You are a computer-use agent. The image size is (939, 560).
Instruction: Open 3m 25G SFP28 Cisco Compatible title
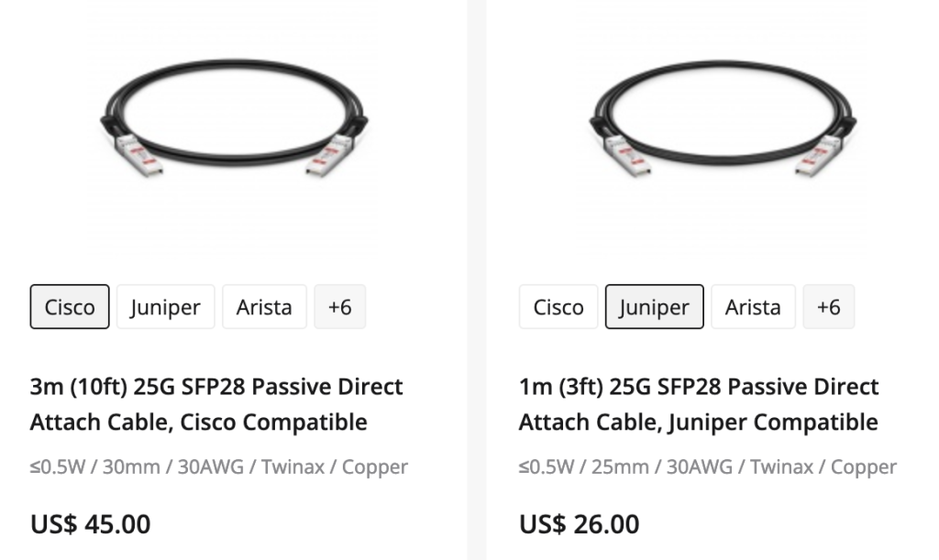pyautogui.click(x=216, y=404)
